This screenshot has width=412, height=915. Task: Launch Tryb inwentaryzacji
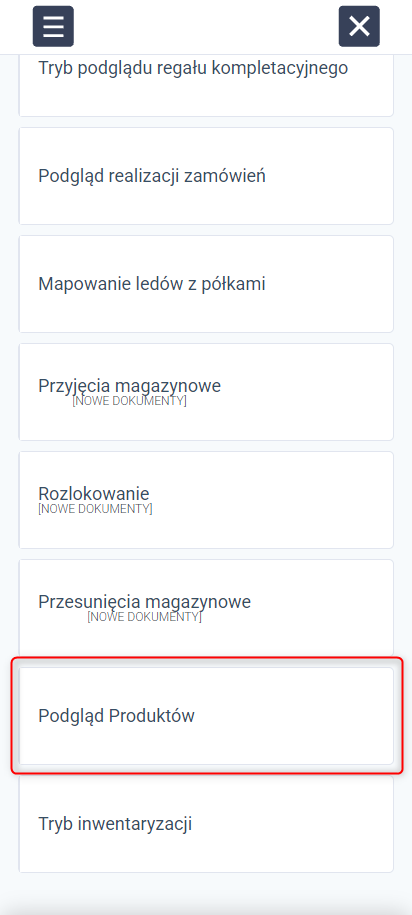(x=206, y=823)
